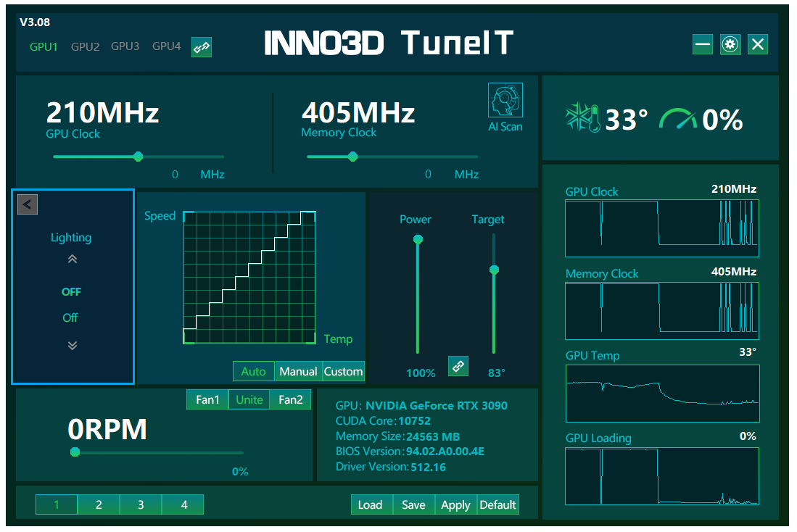Click the GPU sync link icon beside GPU4

(x=202, y=47)
